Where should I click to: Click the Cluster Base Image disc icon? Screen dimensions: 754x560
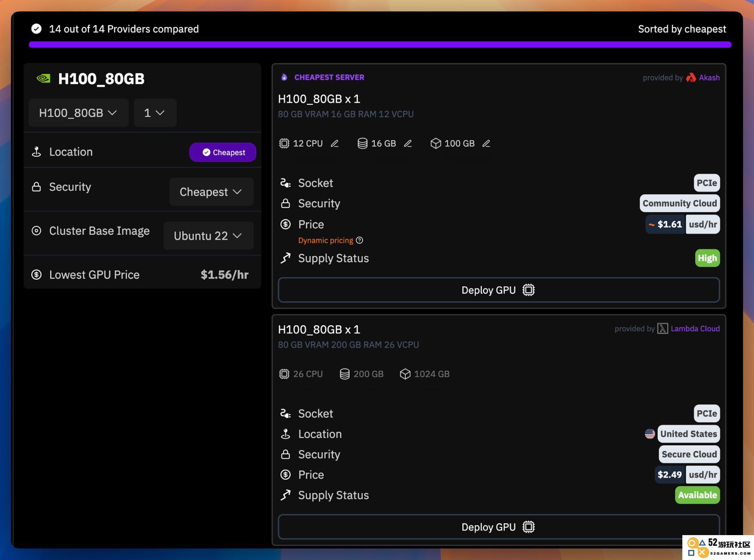coord(37,231)
